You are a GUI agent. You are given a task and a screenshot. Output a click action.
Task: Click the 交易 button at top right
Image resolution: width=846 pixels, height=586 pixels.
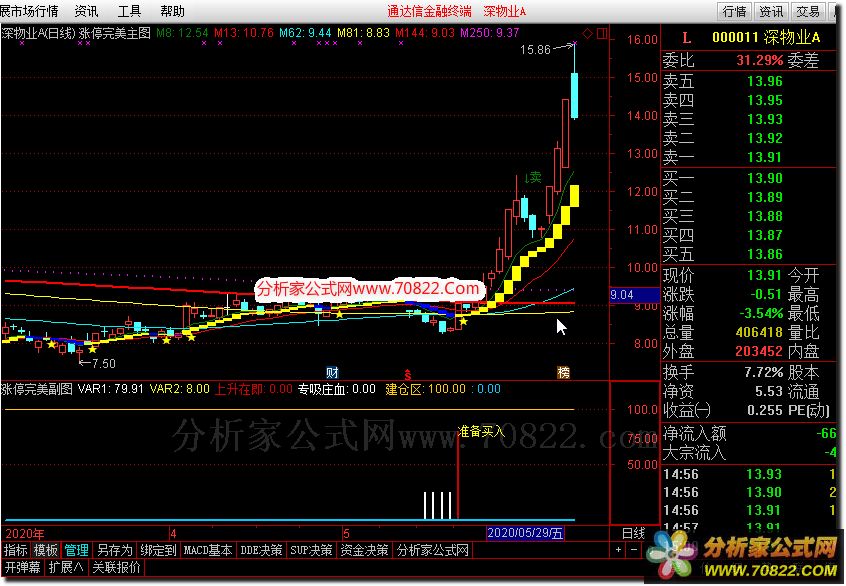point(807,11)
